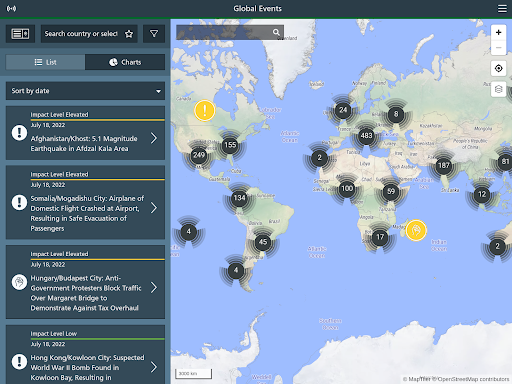512x384 pixels.
Task: Open the Afghanistan/Khost earthquake event chevron
Action: pyautogui.click(x=154, y=138)
